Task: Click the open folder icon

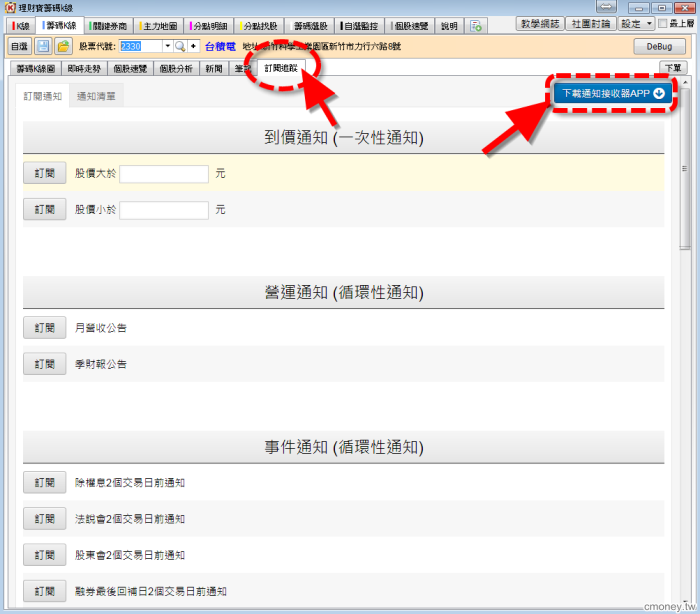Action: coord(63,46)
